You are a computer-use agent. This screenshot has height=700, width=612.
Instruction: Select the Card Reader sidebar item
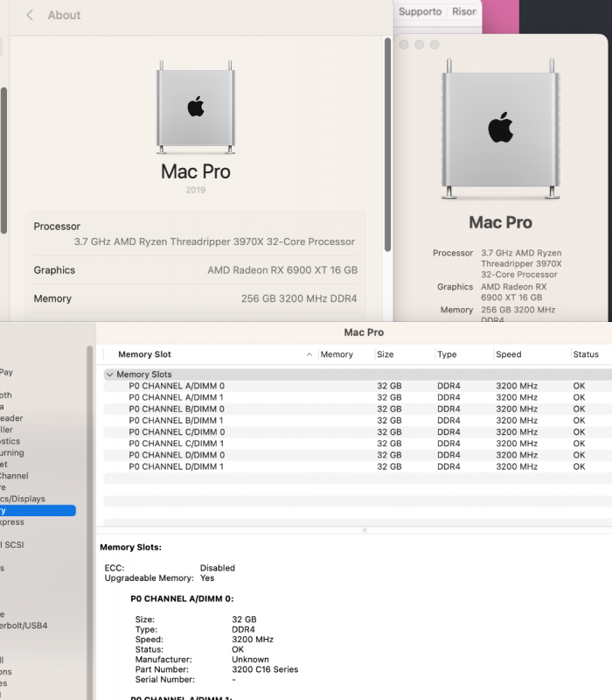(x=11, y=418)
